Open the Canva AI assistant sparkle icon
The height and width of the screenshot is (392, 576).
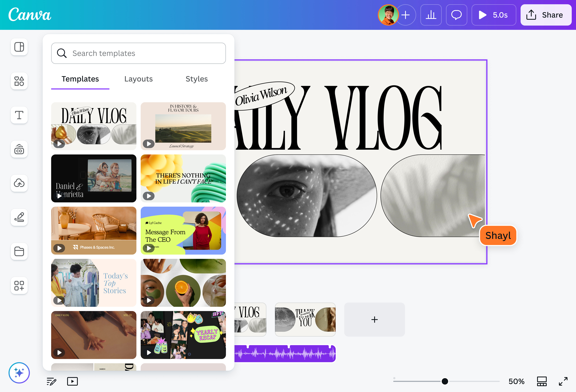pyautogui.click(x=19, y=373)
